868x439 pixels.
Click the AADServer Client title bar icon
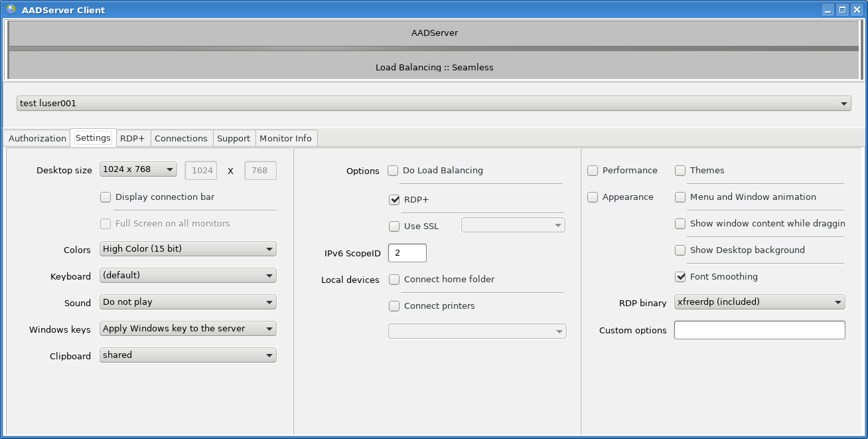tap(11, 9)
